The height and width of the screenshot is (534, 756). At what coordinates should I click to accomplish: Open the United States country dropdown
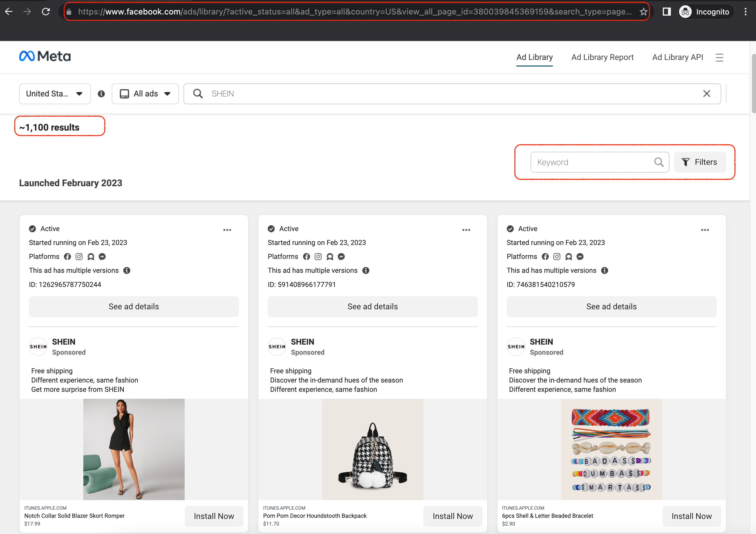pyautogui.click(x=55, y=94)
